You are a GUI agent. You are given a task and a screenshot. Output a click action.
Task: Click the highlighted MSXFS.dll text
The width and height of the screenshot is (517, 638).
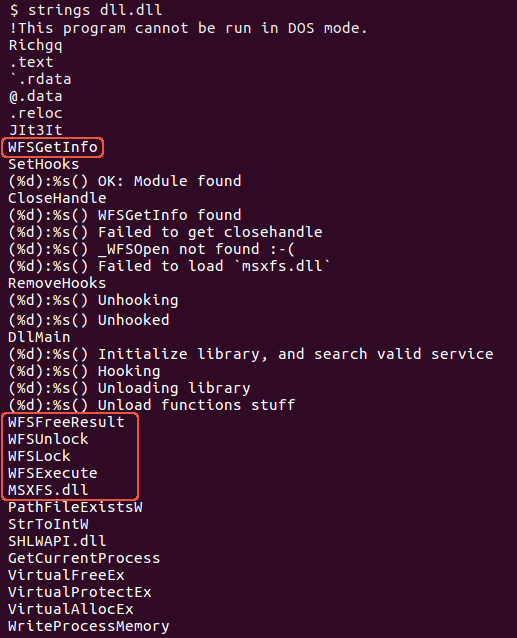(x=48, y=490)
